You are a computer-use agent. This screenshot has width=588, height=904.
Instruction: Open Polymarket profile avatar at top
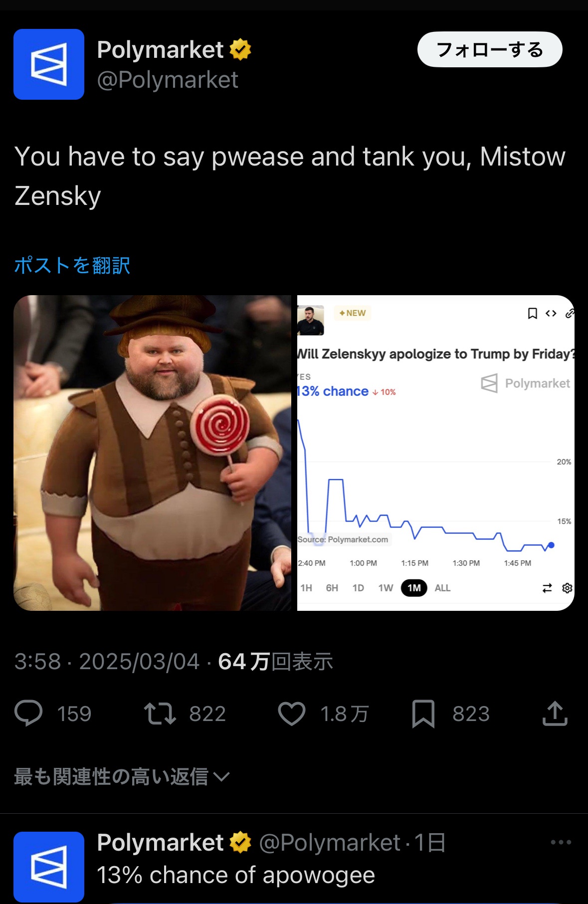coord(49,64)
